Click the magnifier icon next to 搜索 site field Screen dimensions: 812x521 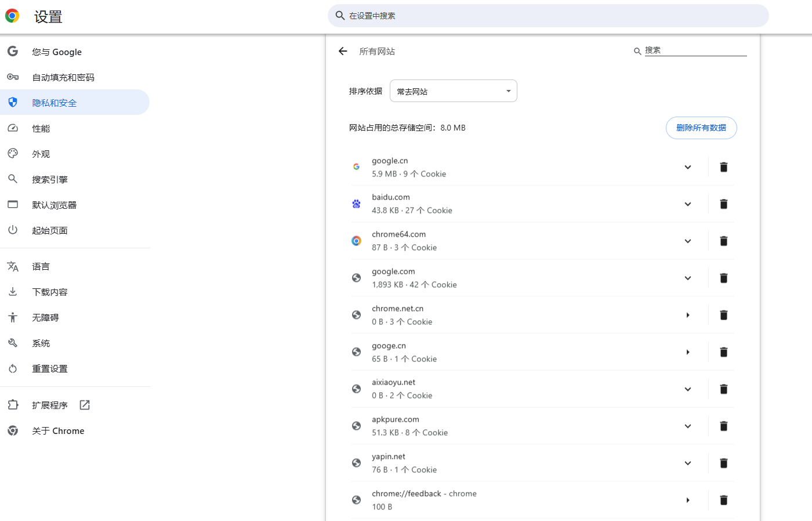coord(637,52)
